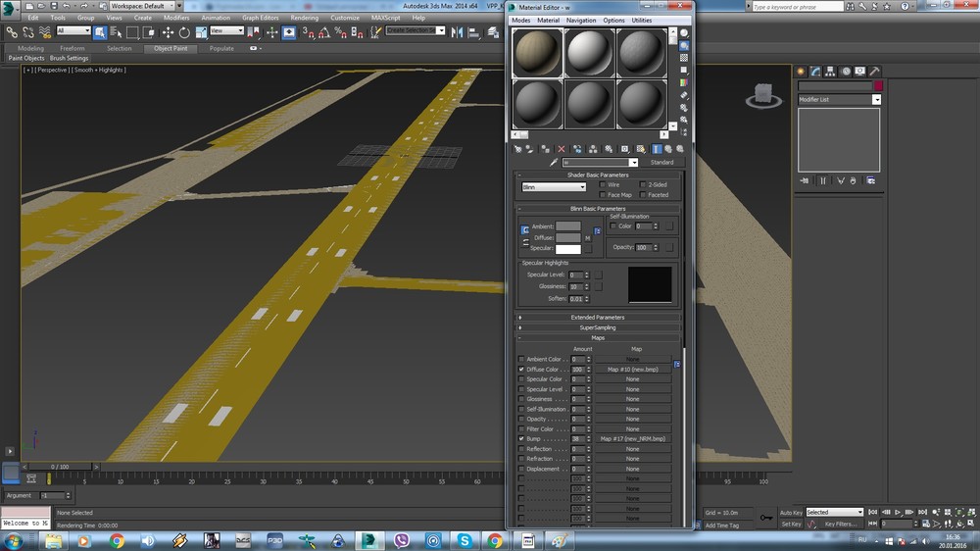The image size is (980, 551).
Task: Click the white Specular color swatch
Action: [x=568, y=249]
